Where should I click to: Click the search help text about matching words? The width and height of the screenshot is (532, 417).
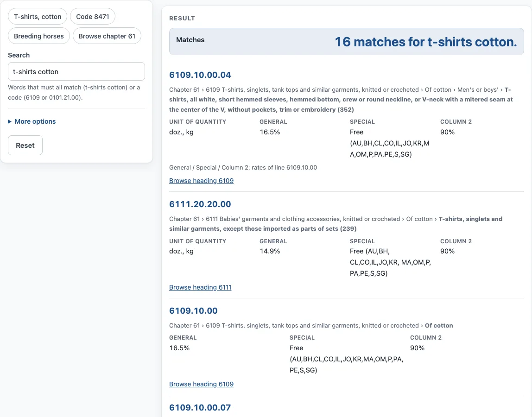tap(74, 92)
